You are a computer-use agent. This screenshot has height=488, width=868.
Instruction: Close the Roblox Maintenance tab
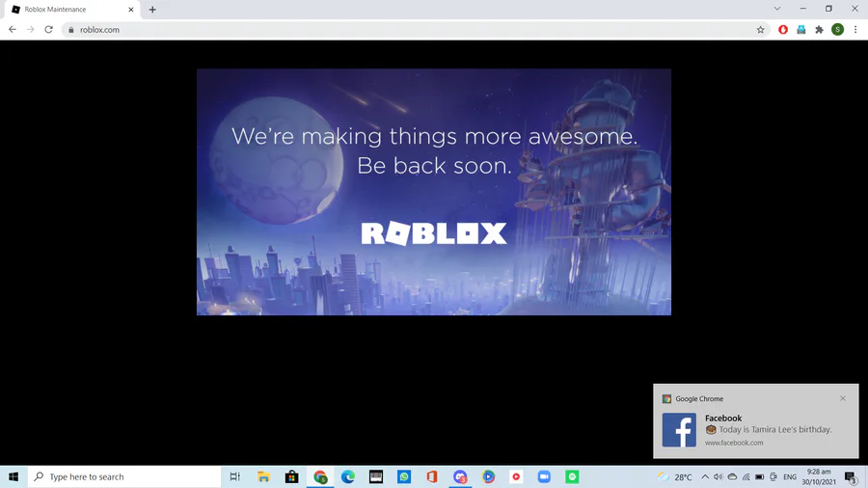click(131, 10)
